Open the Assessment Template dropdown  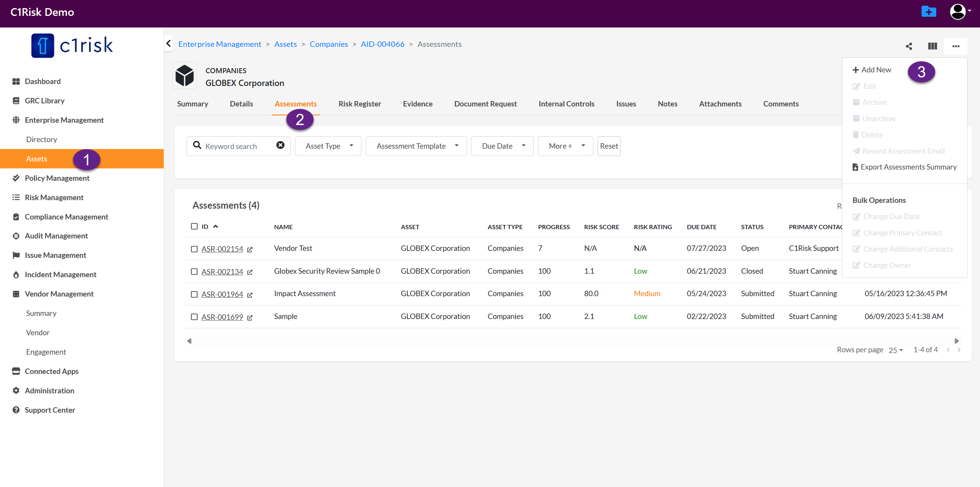click(x=416, y=146)
